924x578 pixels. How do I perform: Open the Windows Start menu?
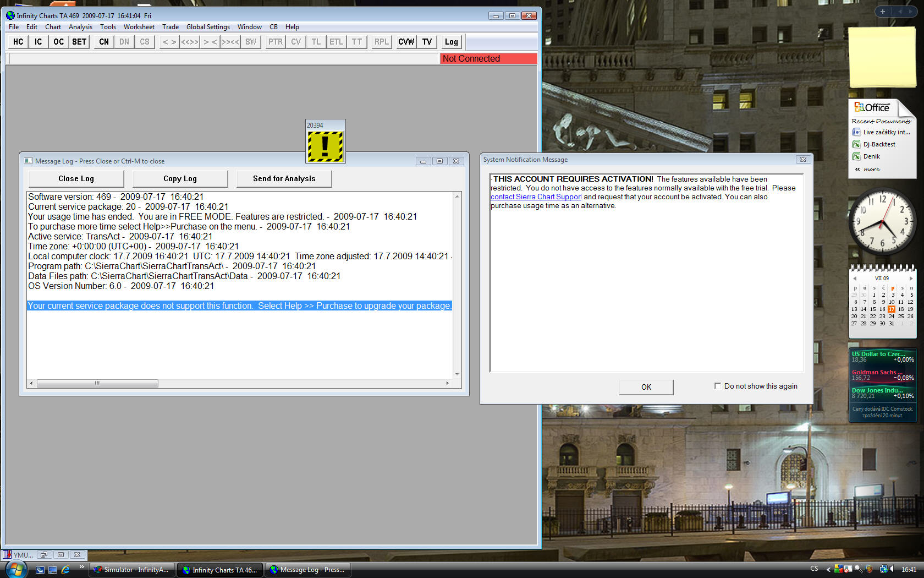[x=15, y=569]
